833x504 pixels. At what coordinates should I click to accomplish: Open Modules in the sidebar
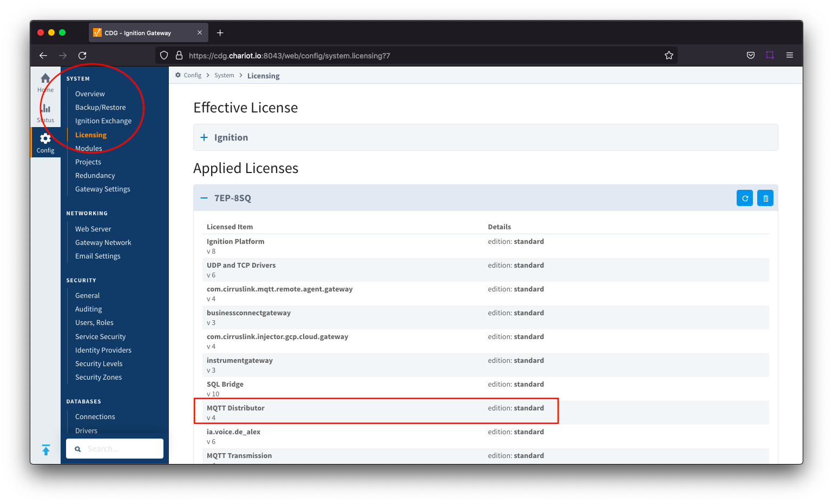(89, 148)
